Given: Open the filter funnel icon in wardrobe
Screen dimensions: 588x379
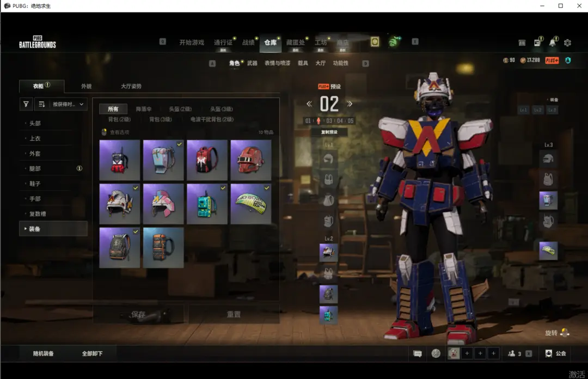Looking at the screenshot, I should click(x=26, y=104).
